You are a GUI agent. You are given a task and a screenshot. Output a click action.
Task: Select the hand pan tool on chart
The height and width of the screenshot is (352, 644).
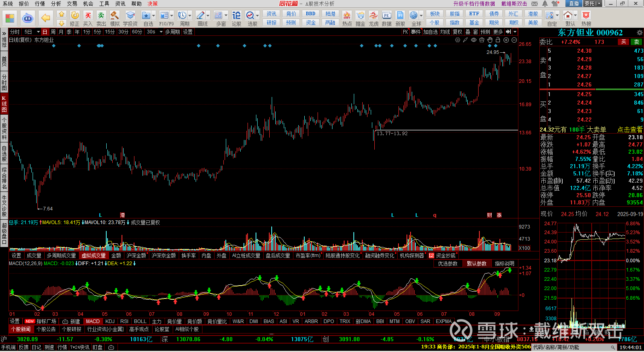coord(490,40)
